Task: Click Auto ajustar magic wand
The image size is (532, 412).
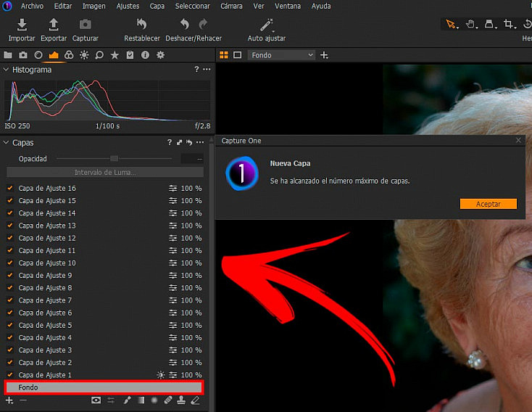Action: tap(266, 25)
